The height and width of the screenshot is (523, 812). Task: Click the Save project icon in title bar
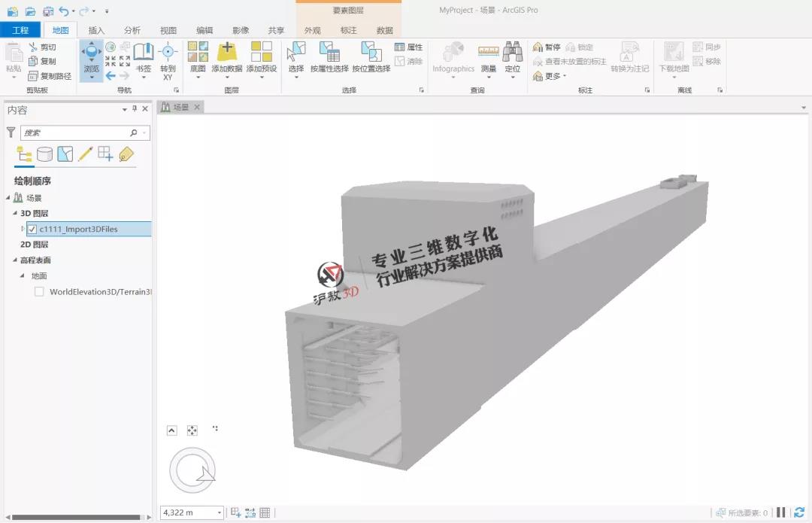tap(47, 11)
